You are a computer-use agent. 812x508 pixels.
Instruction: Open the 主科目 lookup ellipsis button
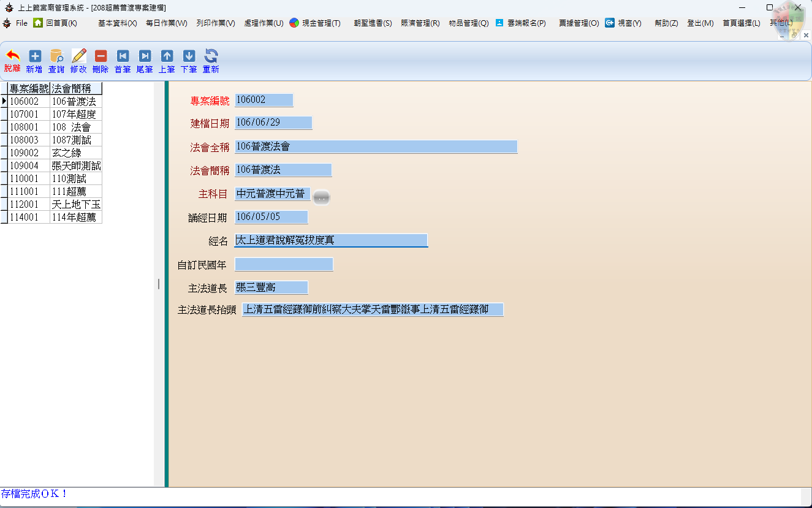tap(321, 197)
